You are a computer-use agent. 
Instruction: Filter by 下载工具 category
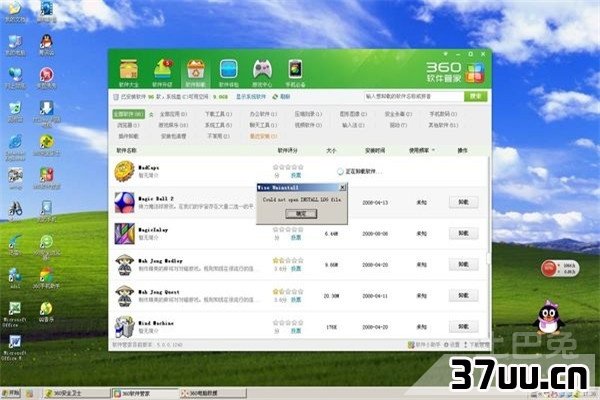pyautogui.click(x=218, y=114)
